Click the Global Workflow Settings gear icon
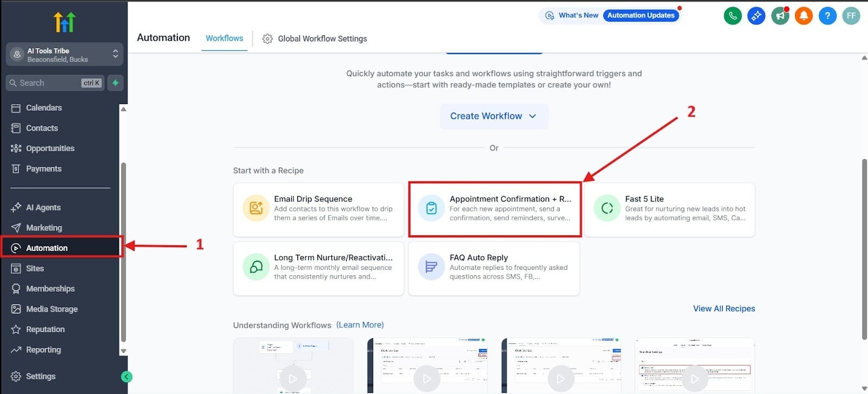Screen dimensions: 868x394 (x=267, y=38)
